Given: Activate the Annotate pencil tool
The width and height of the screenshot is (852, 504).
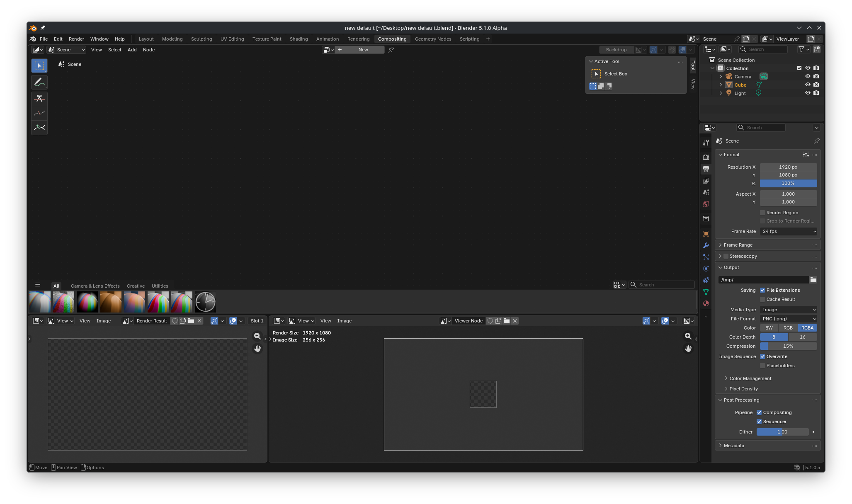Looking at the screenshot, I should pos(39,82).
